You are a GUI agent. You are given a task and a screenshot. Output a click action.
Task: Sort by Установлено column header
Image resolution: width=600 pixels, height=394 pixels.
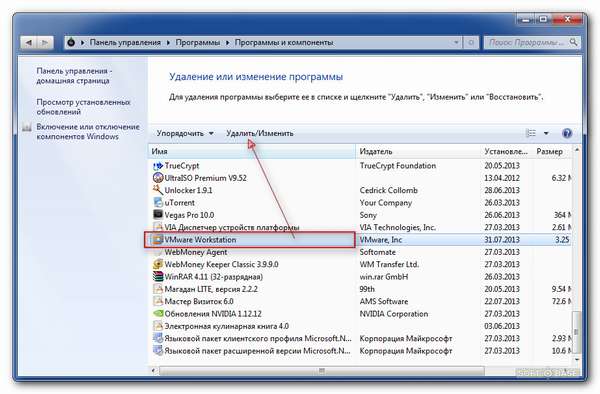(x=507, y=151)
